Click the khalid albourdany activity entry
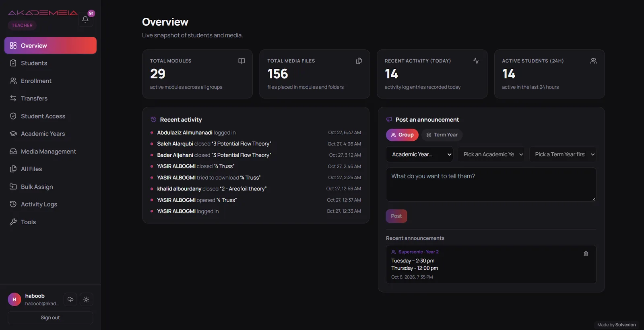This screenshot has width=644, height=330. pos(256,189)
